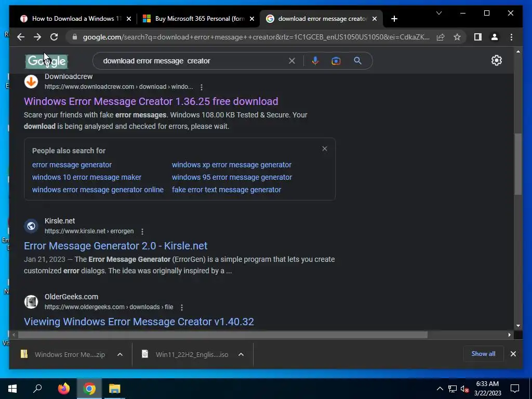Open the Windows Start menu
Screen dimensions: 532x399
[x=12, y=389]
